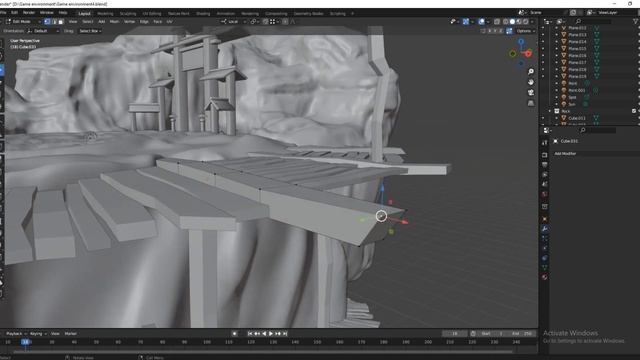
Task: Click Play animation reverse button
Action: (264, 333)
